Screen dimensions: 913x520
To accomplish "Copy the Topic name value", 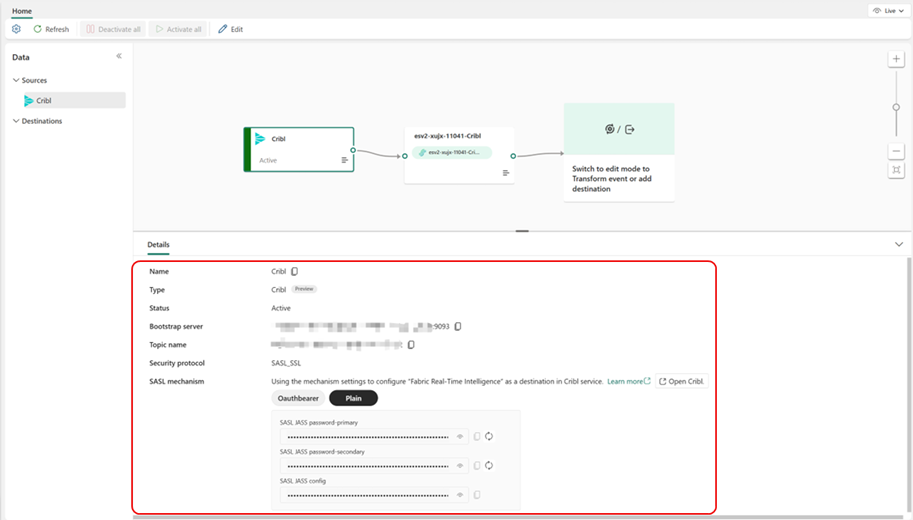I will 411,345.
